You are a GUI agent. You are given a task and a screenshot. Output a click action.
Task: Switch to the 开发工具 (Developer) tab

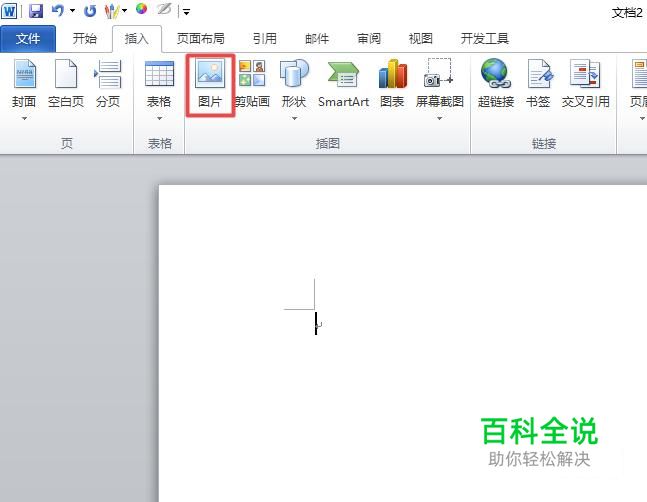[x=484, y=39]
